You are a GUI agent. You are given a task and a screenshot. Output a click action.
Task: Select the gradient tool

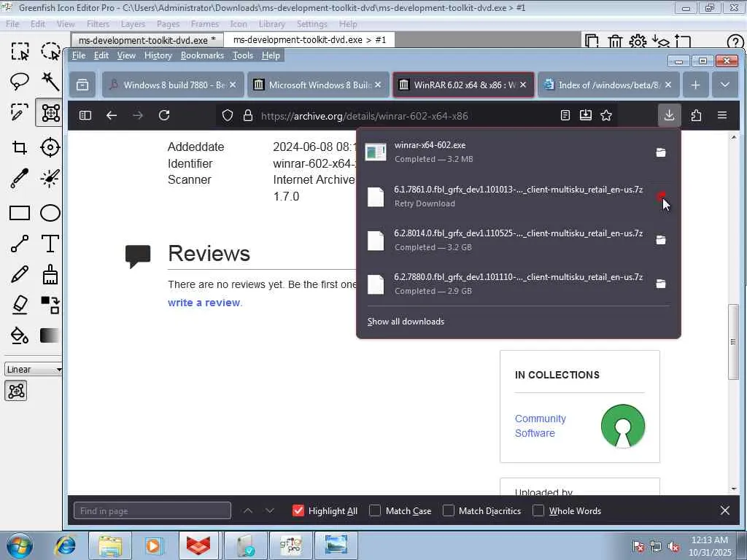tap(50, 335)
